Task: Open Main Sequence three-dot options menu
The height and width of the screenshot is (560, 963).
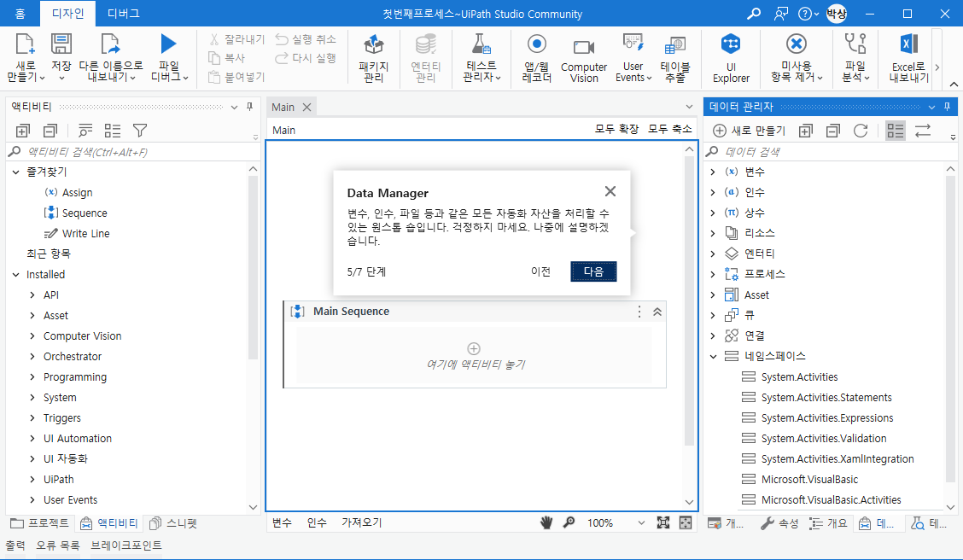Action: [x=639, y=312]
